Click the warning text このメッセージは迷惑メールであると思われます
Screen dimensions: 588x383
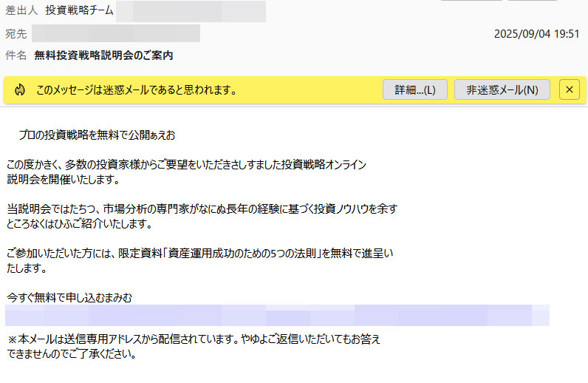point(137,89)
